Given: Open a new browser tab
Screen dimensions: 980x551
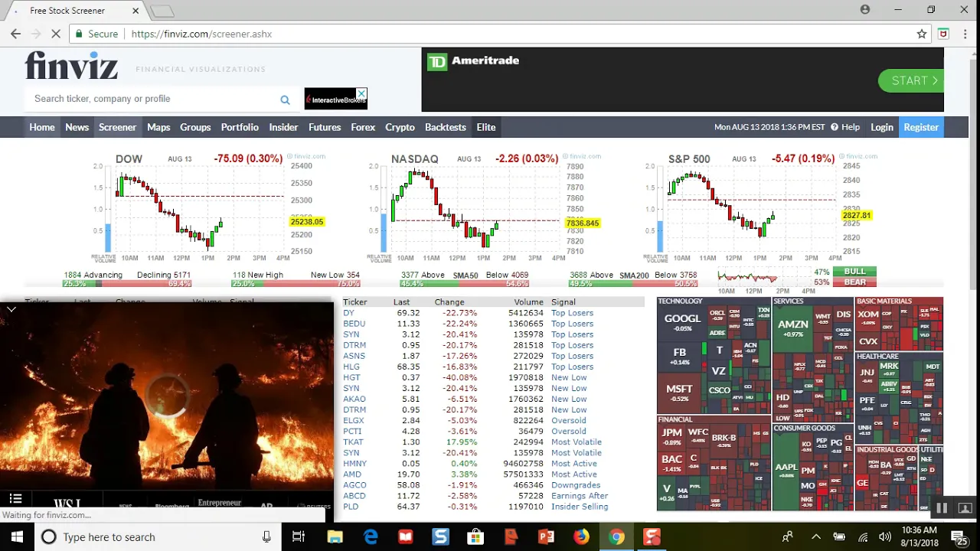Looking at the screenshot, I should pyautogui.click(x=162, y=11).
